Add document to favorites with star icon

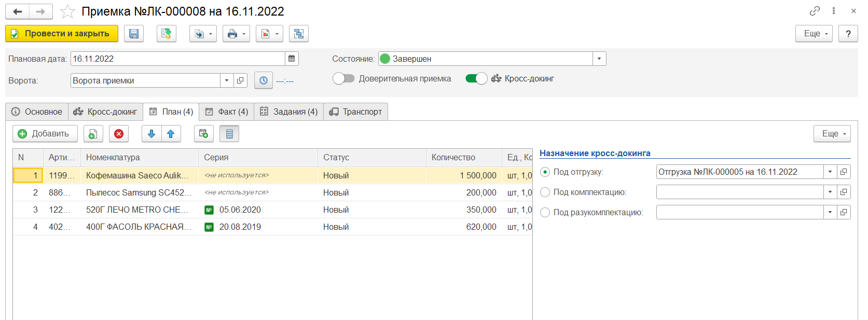click(x=67, y=11)
